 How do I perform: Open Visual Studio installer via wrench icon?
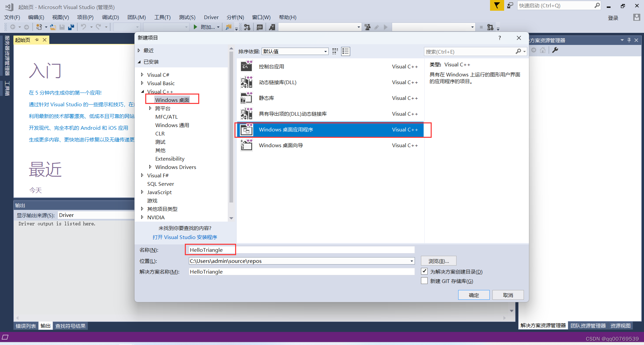pyautogui.click(x=555, y=50)
